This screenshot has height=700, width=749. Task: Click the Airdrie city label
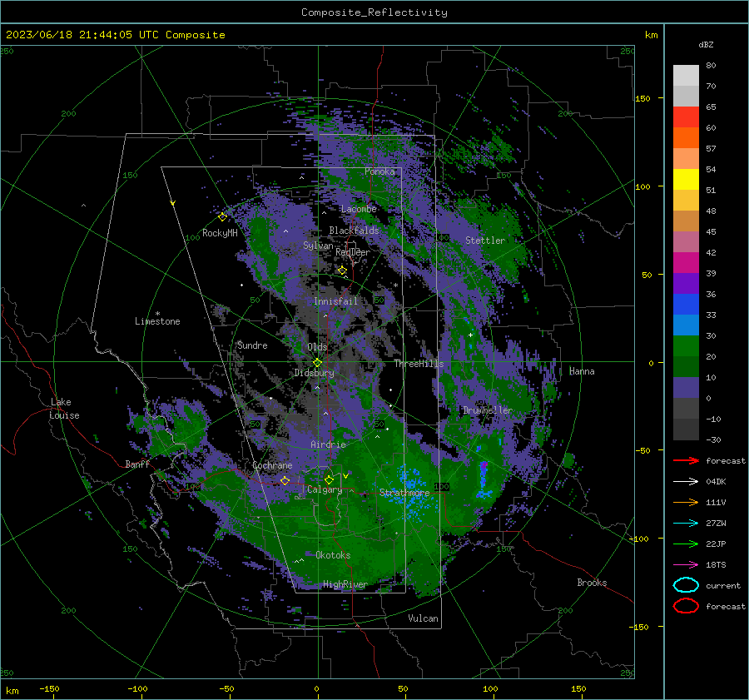coord(328,444)
